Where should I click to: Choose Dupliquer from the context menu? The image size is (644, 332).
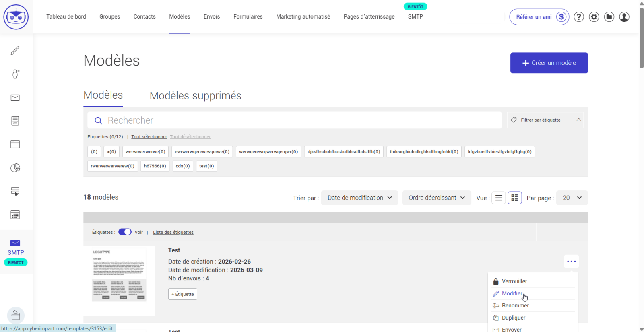coord(514,318)
